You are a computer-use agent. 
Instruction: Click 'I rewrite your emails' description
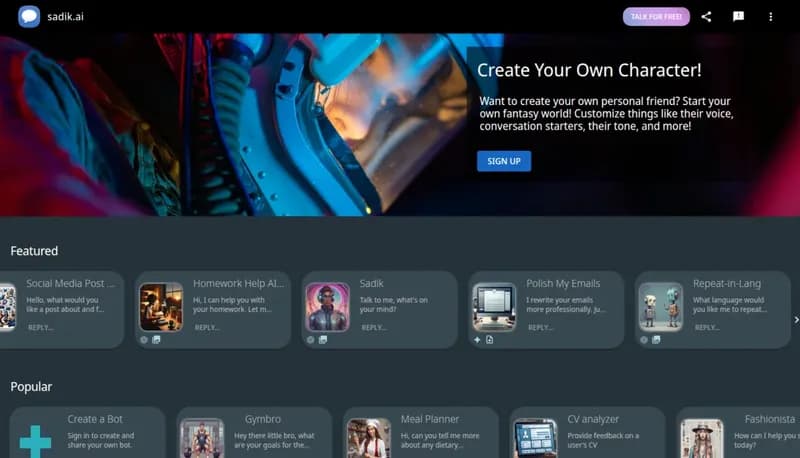(565, 304)
